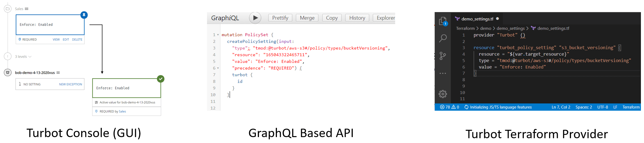Open the History panel in GraphiQL

click(x=357, y=18)
